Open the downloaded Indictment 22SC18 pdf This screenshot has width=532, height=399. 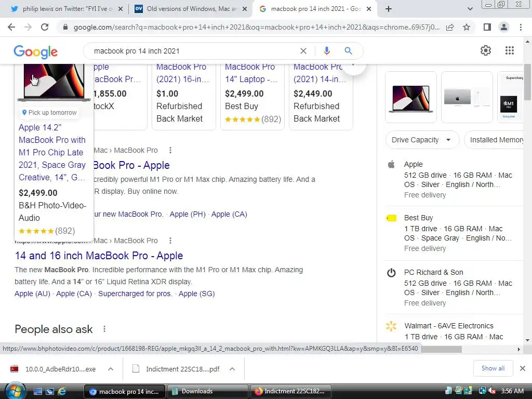click(x=176, y=369)
